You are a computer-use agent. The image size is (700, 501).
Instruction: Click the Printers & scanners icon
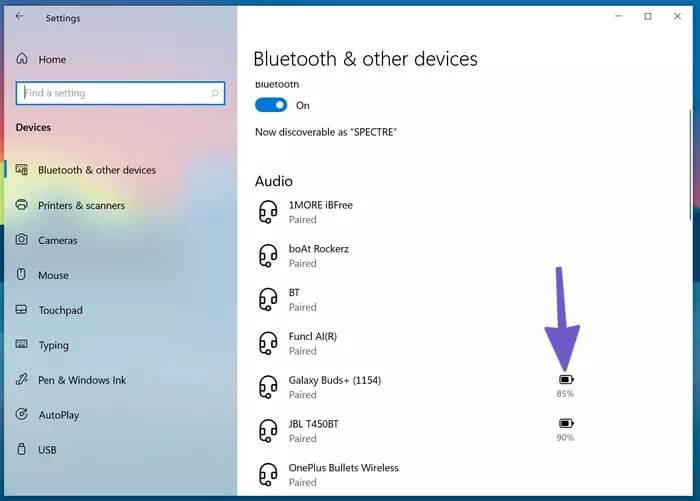tap(21, 205)
